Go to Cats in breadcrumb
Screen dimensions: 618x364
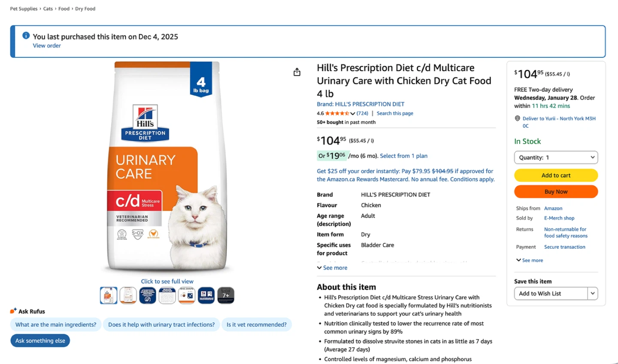pos(48,9)
